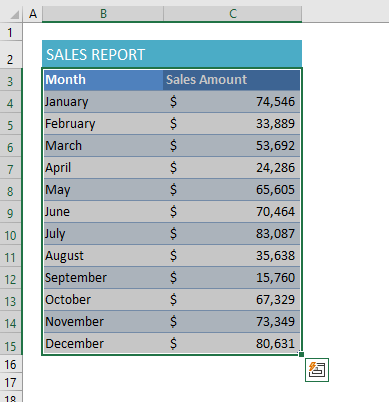This screenshot has width=389, height=402.
Task: Click the July cell
Action: pos(103,234)
